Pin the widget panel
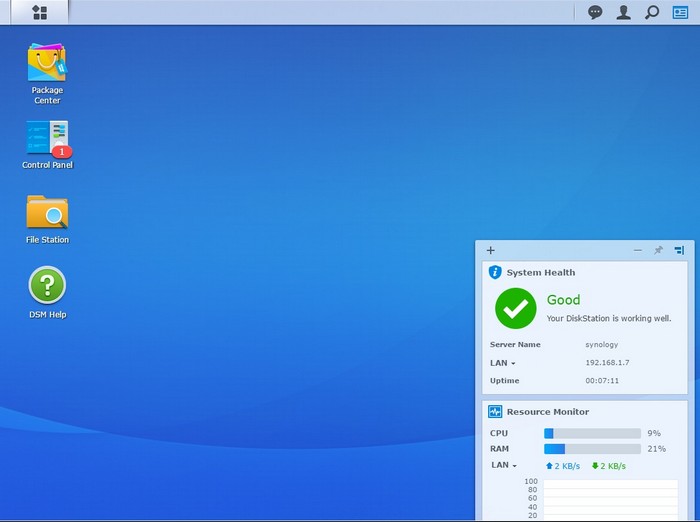The width and height of the screenshot is (700, 522). [x=658, y=250]
